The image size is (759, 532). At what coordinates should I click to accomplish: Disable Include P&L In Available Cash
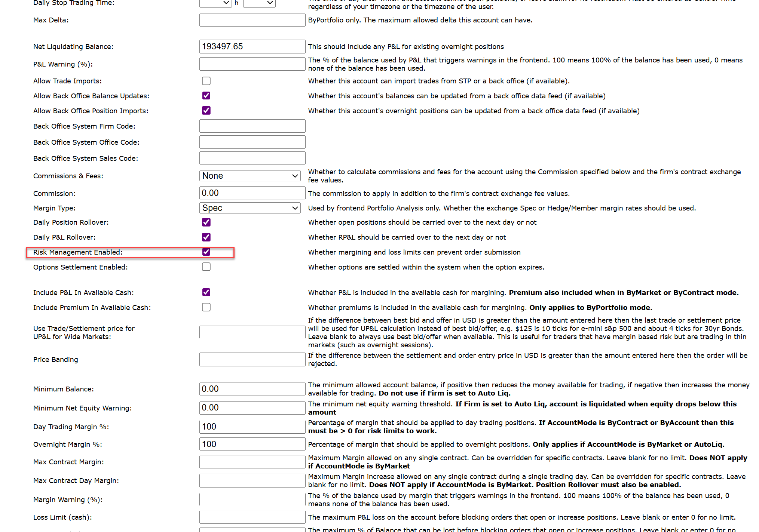pos(206,292)
